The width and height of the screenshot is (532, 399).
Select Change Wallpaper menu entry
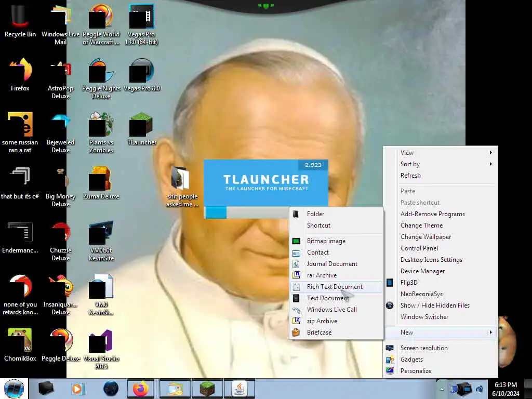point(441,237)
